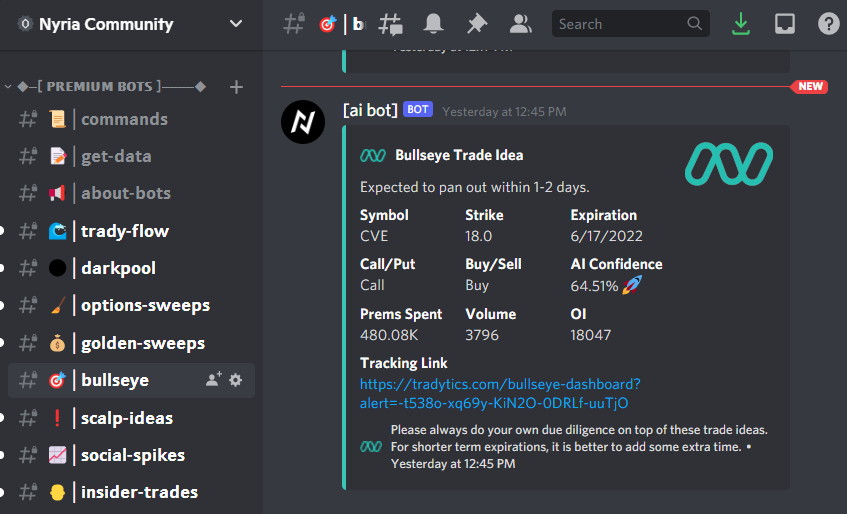Click the Bullseye Trade Idea title

tap(459, 155)
